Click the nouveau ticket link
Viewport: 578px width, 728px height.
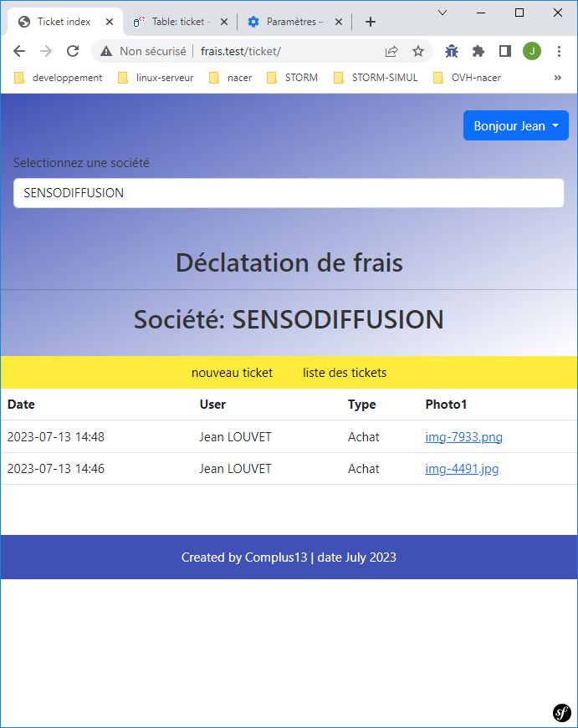tap(232, 373)
